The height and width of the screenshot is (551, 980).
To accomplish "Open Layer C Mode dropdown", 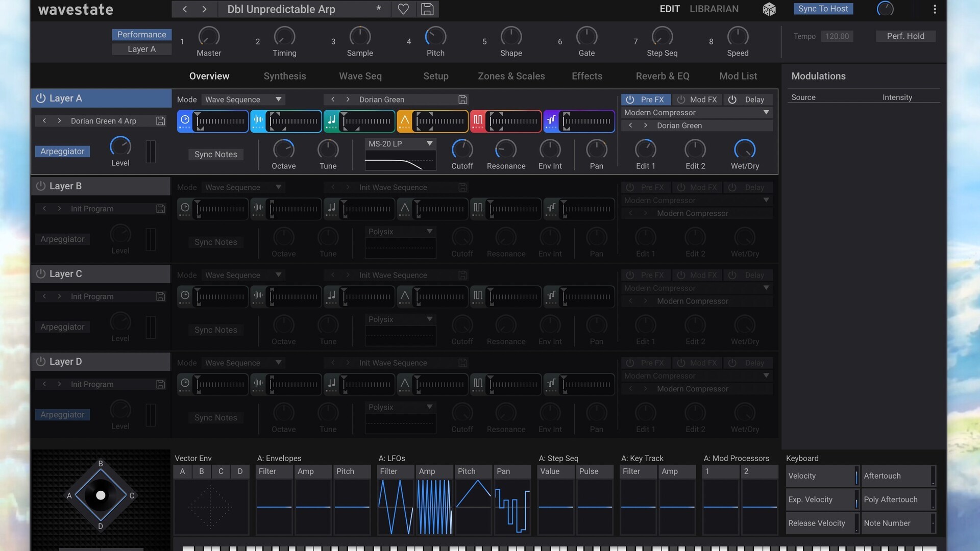I will [243, 275].
